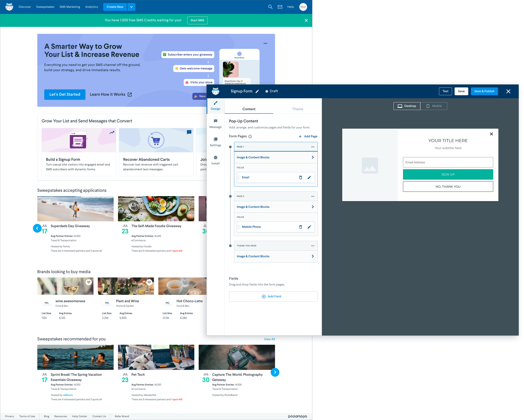
Task: Delete the Email field with trash icon
Action: (x=300, y=177)
